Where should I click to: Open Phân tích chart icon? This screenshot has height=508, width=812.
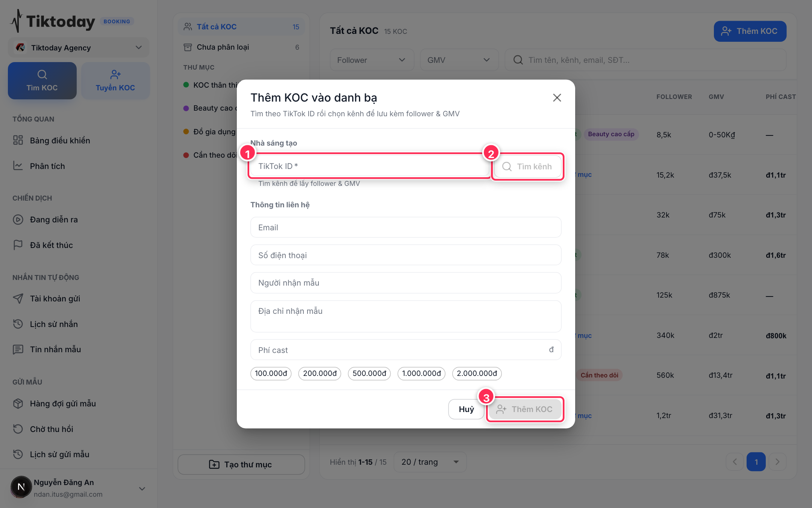18,166
